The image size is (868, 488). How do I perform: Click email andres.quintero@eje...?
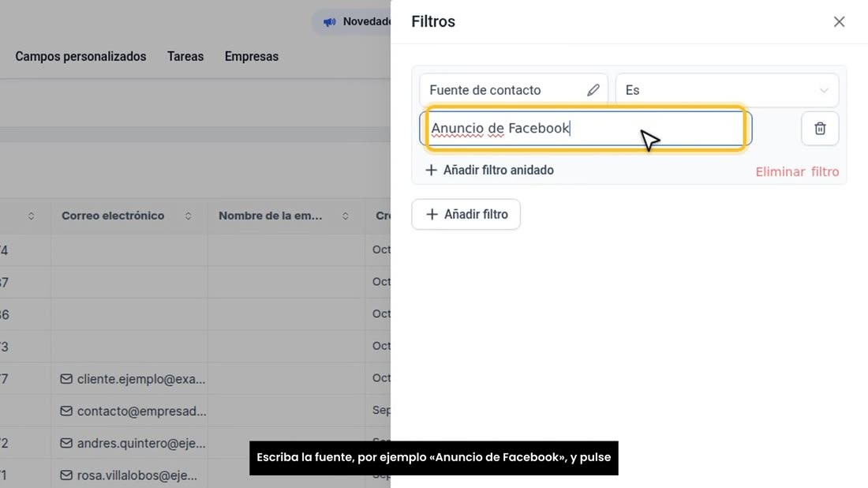(141, 443)
